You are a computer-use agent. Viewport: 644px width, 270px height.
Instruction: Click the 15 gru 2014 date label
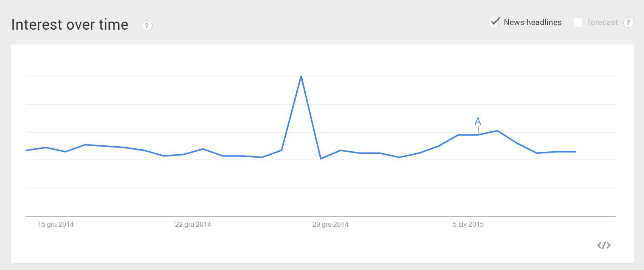pyautogui.click(x=56, y=225)
